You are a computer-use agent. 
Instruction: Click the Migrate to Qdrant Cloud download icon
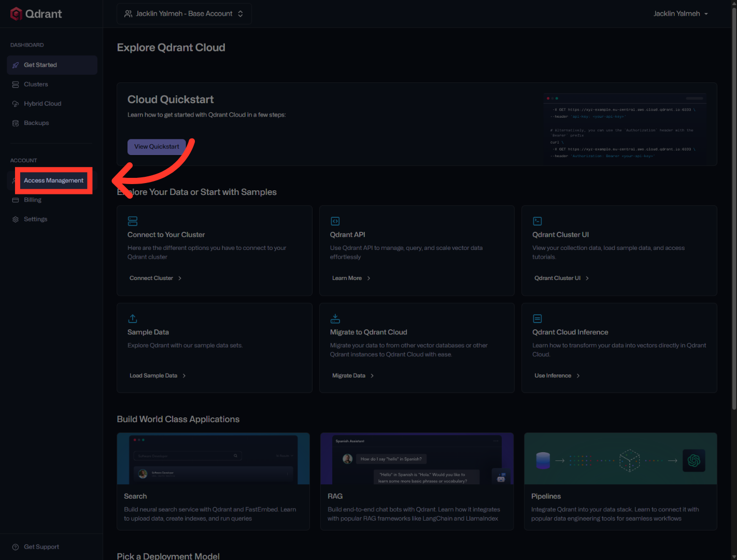coord(335,318)
